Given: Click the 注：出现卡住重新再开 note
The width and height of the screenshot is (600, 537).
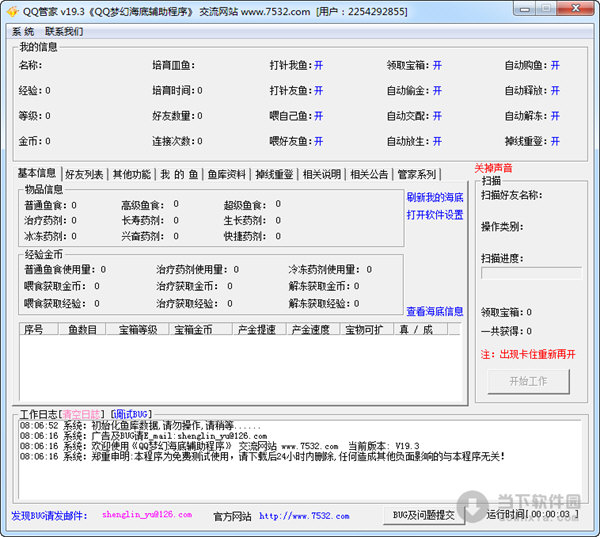Looking at the screenshot, I should coord(528,354).
